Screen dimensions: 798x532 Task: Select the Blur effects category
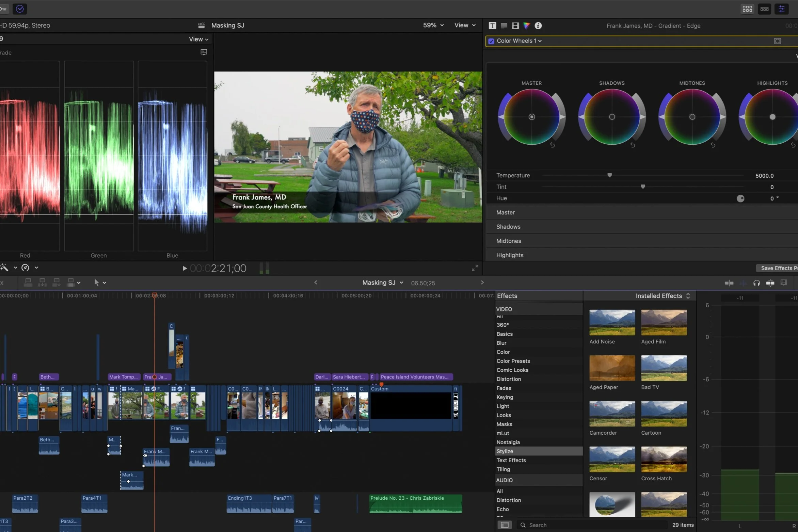539,343
